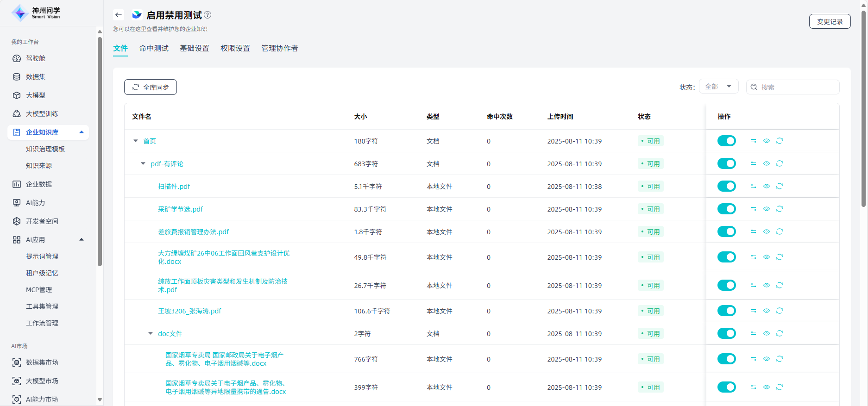Click the refresh icon for pdf-有评论 row

pos(780,163)
